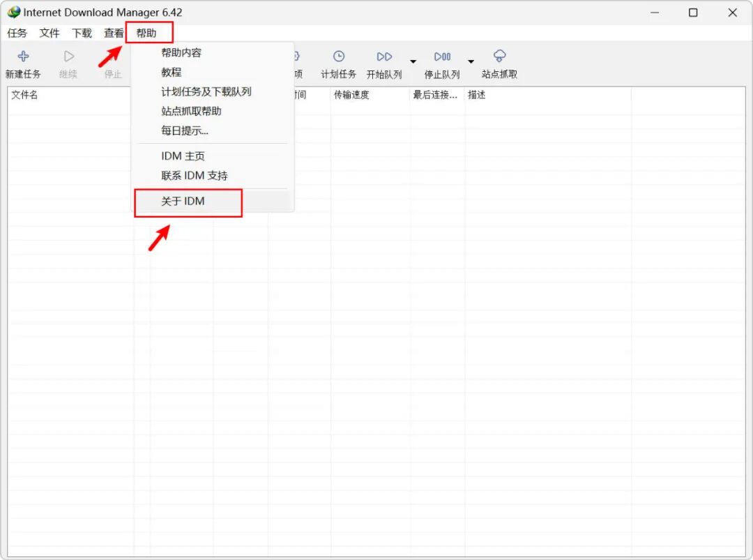Open the Site Grabber (站点抓取) icon
This screenshot has height=560, width=753.
pos(499,56)
